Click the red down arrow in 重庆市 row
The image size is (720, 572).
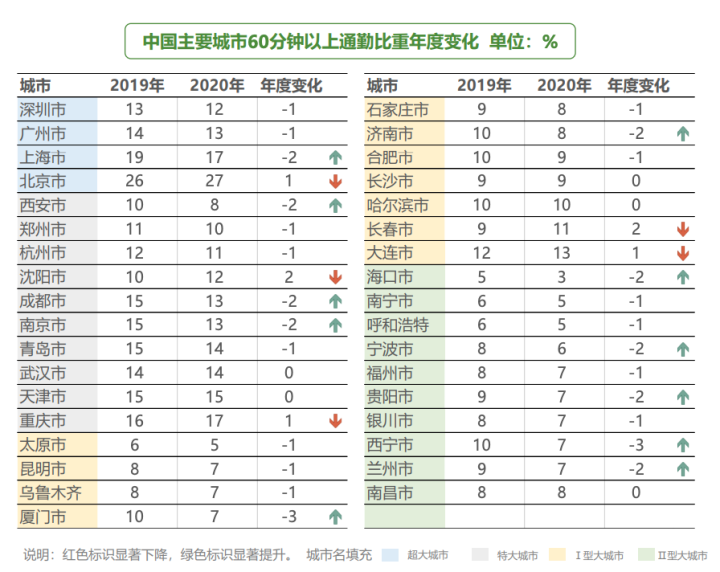[335, 421]
